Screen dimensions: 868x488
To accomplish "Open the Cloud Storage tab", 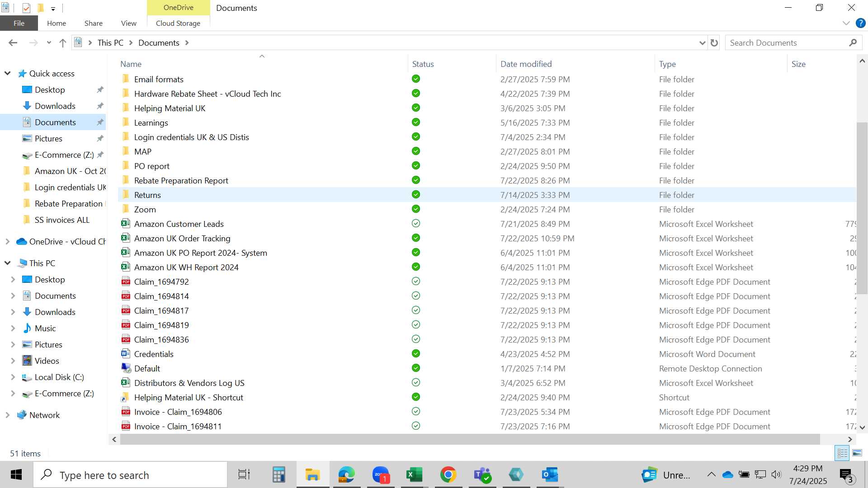I will click(178, 23).
